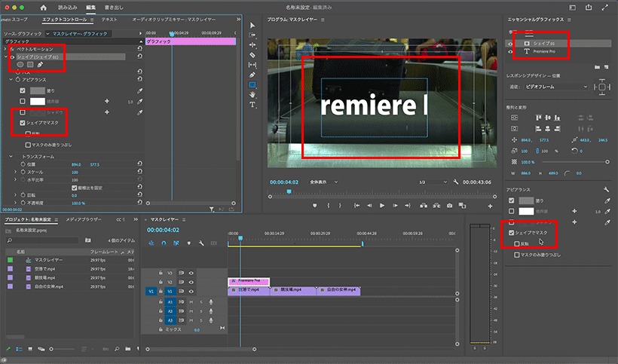Open テキスト panel tab
This screenshot has height=364, width=618.
[109, 20]
